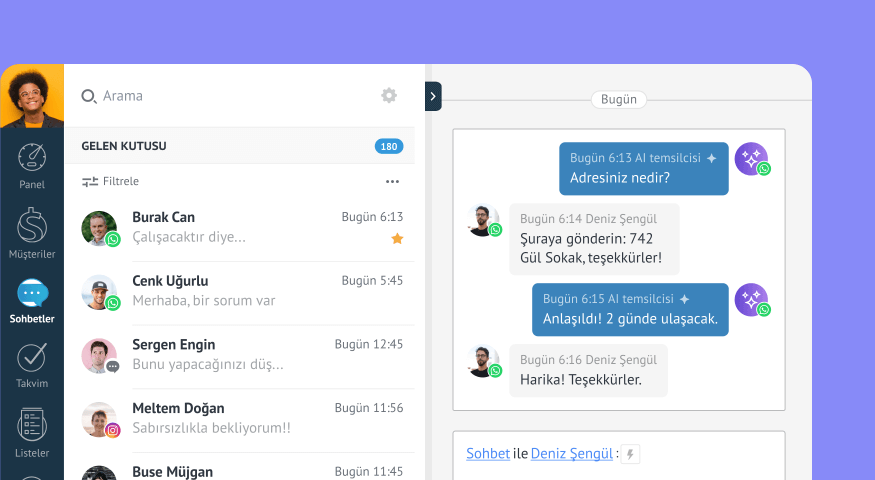
Task: Click the 'Şuraya gönderin: 742' message
Action: point(594,239)
